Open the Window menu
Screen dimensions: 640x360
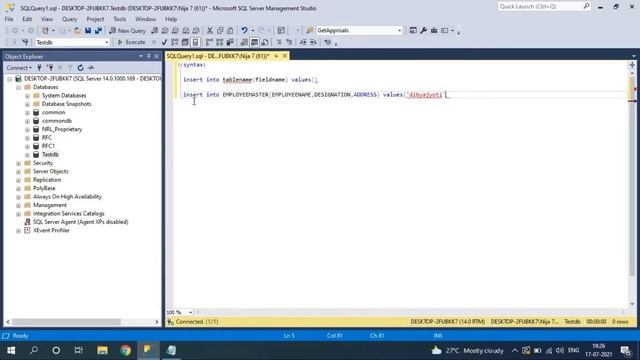pos(145,19)
